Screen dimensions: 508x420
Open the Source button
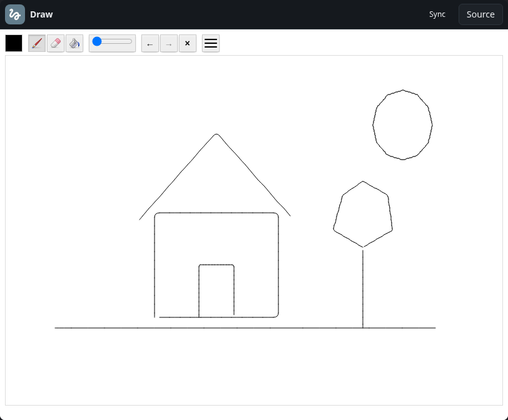click(480, 14)
